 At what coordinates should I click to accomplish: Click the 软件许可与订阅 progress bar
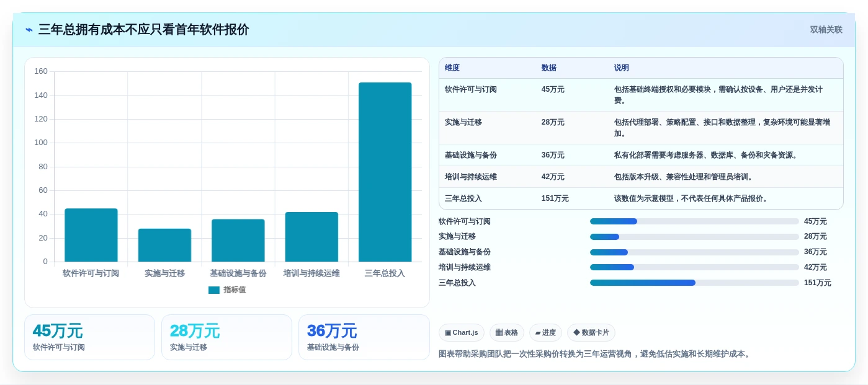point(694,221)
